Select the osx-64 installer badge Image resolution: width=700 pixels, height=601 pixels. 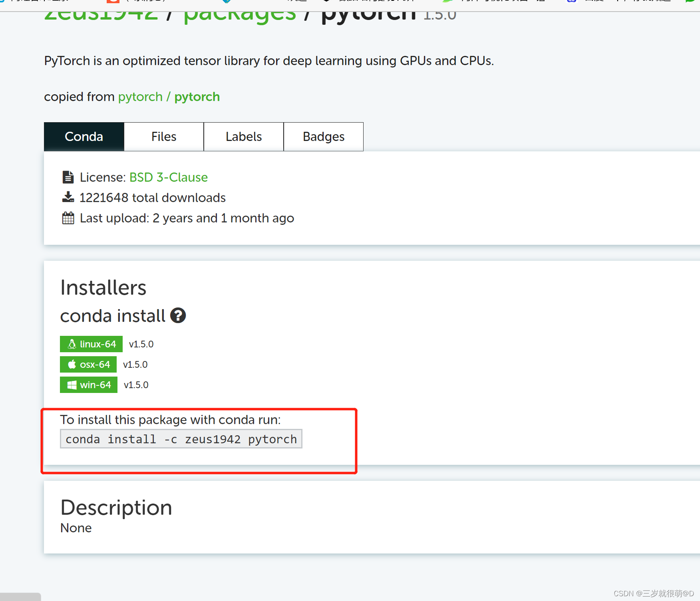pyautogui.click(x=88, y=364)
